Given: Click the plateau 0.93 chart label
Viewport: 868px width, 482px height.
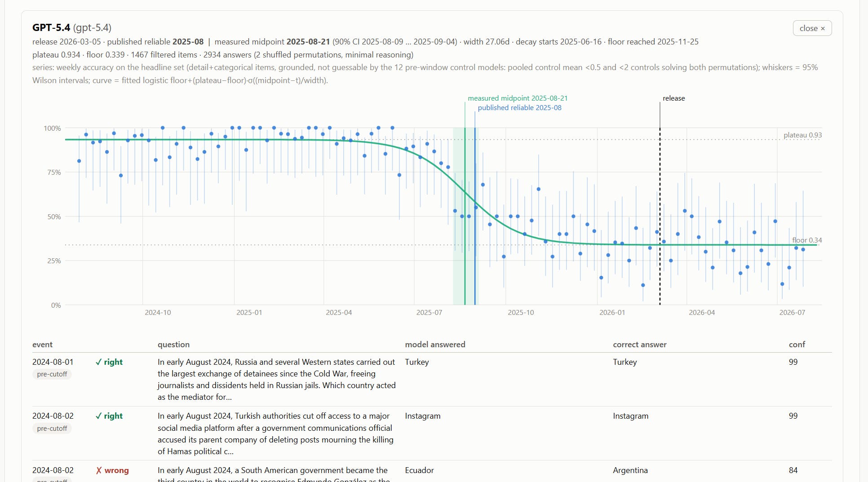Looking at the screenshot, I should point(803,135).
